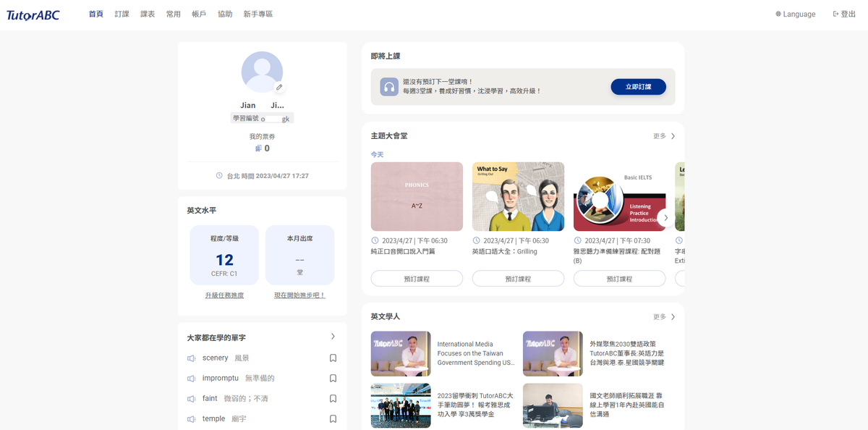Open the 新手專區 menu
This screenshot has width=868, height=430.
coord(258,14)
